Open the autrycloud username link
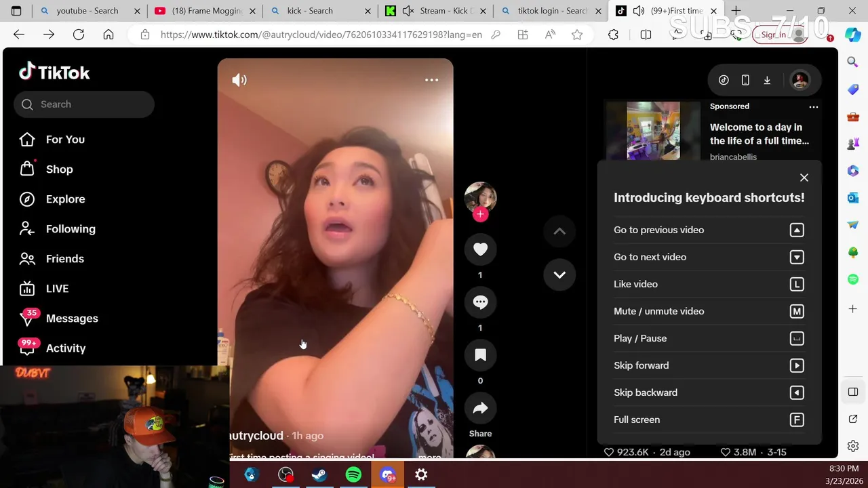 pyautogui.click(x=256, y=436)
